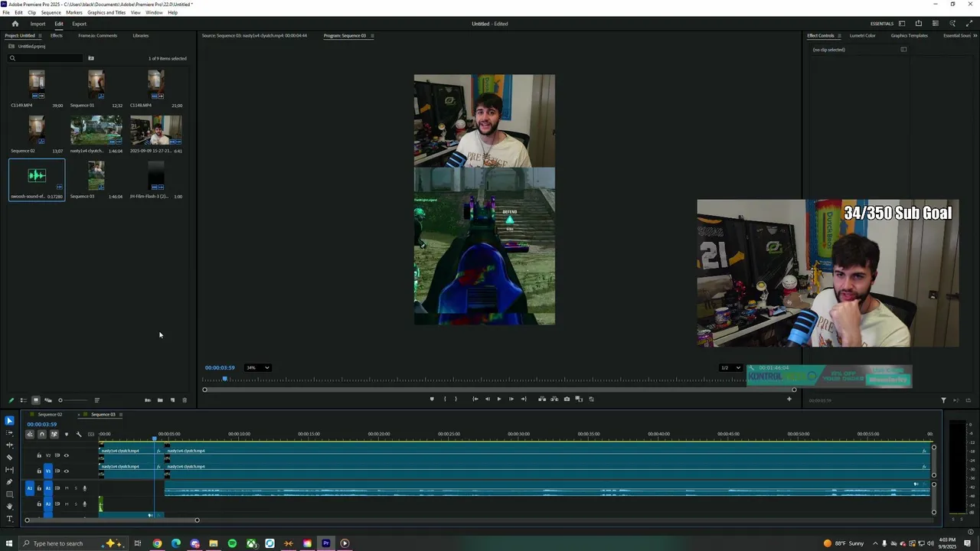
Task: Click the Program monitor zoom scroll bar
Action: tap(499, 390)
